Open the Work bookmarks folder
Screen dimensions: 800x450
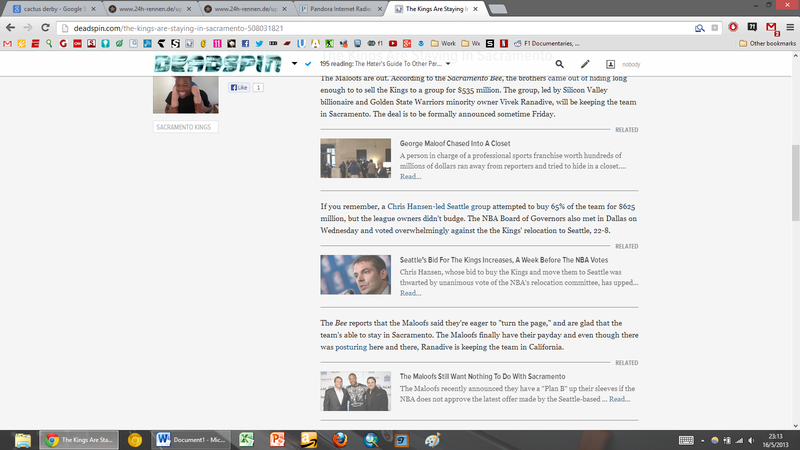(x=443, y=43)
